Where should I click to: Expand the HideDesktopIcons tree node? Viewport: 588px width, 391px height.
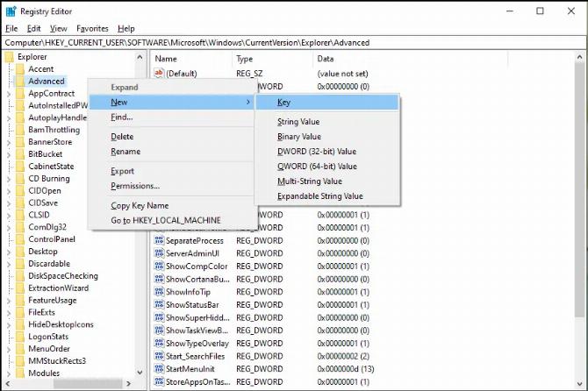(9, 324)
